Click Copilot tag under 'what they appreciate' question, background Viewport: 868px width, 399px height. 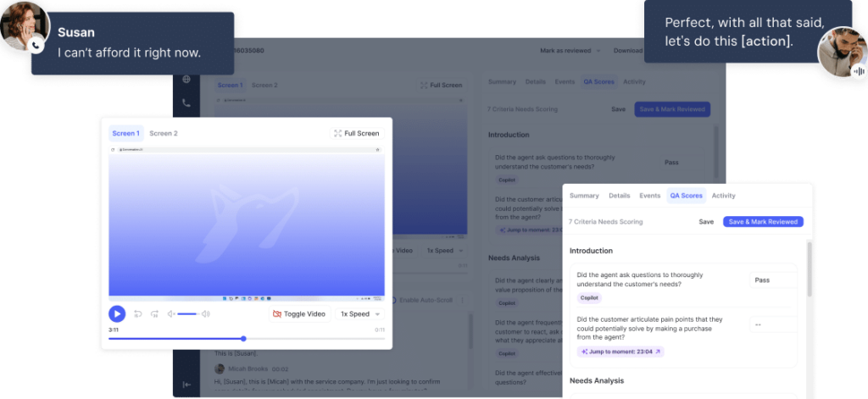pyautogui.click(x=507, y=353)
